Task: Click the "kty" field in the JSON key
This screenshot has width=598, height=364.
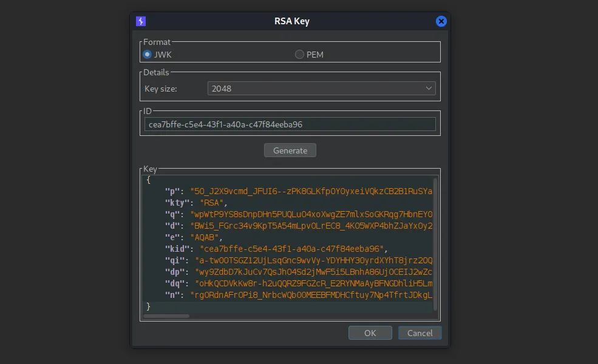Action: point(176,202)
